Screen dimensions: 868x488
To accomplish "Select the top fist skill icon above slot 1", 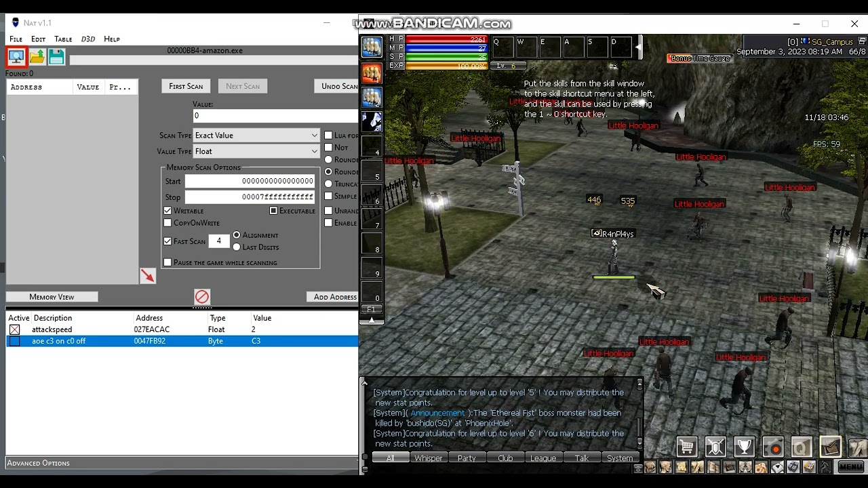I will 372,47.
